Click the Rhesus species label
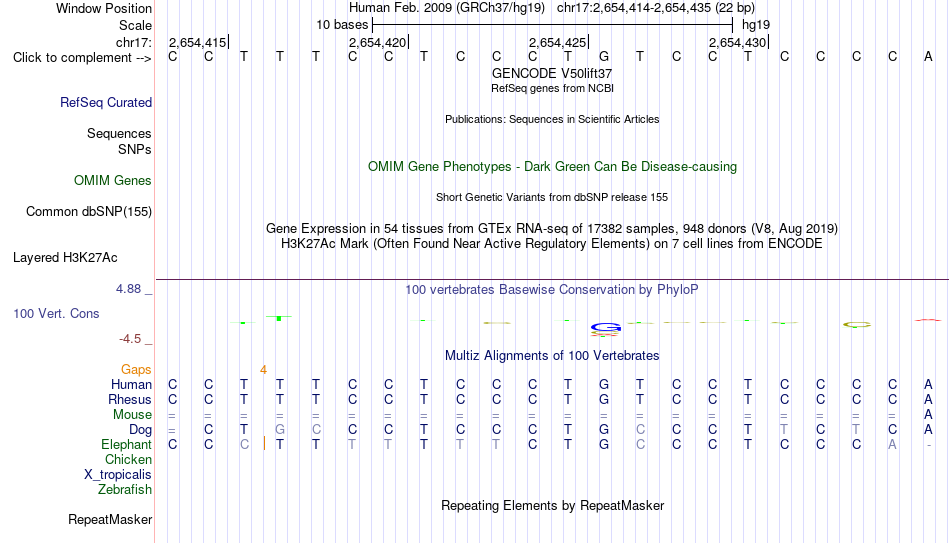This screenshot has height=543, width=950. pyautogui.click(x=130, y=399)
